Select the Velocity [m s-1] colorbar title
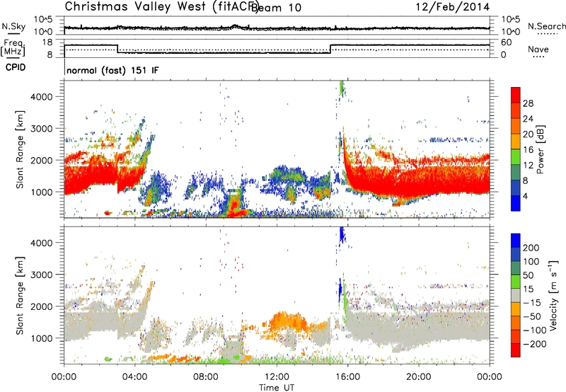Viewport: 566px width, 392px height. (553, 295)
